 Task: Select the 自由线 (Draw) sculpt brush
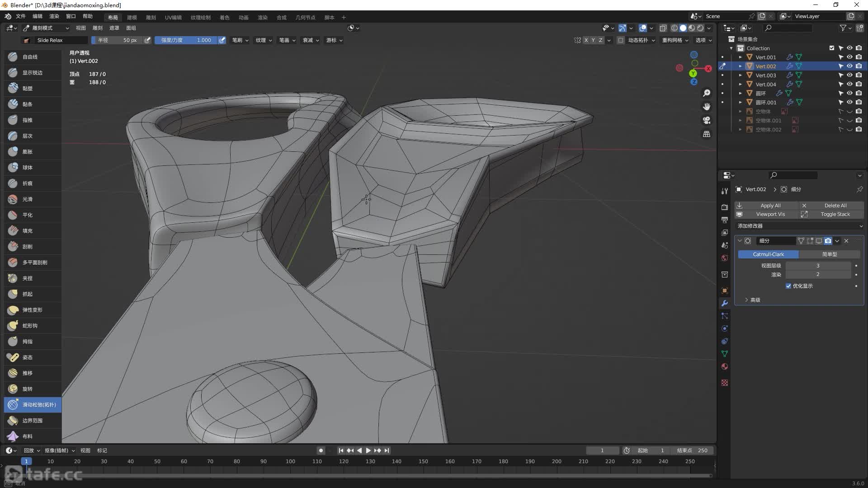point(33,57)
